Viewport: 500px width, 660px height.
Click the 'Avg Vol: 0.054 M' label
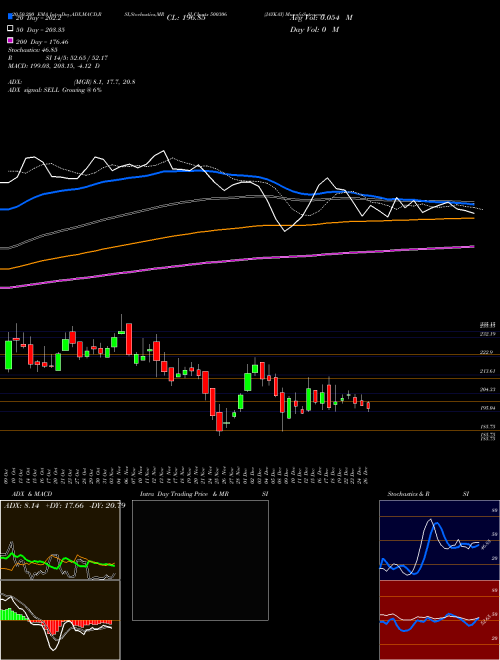321,18
